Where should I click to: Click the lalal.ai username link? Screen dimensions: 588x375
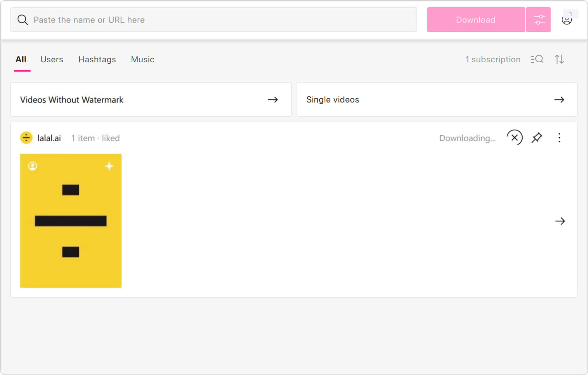(x=49, y=138)
